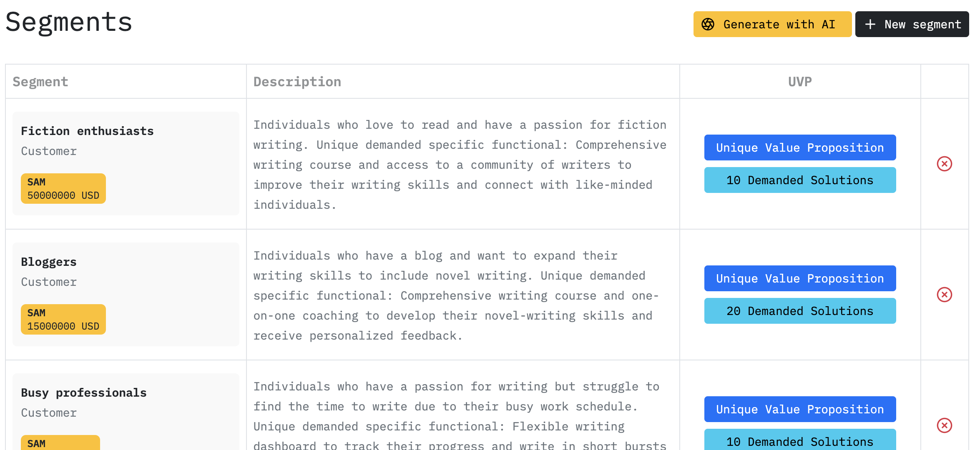Click the Generate with AI button
Image resolution: width=980 pixels, height=450 pixels.
tap(772, 24)
